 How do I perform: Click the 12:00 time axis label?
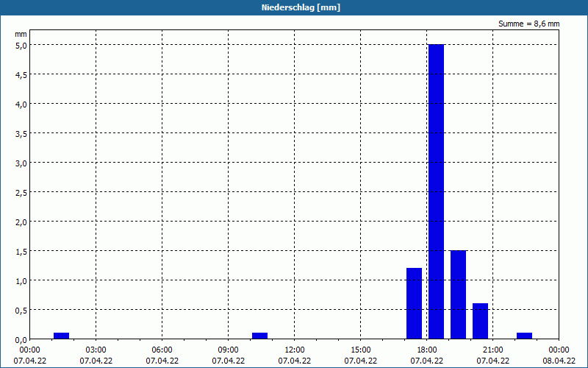click(295, 350)
